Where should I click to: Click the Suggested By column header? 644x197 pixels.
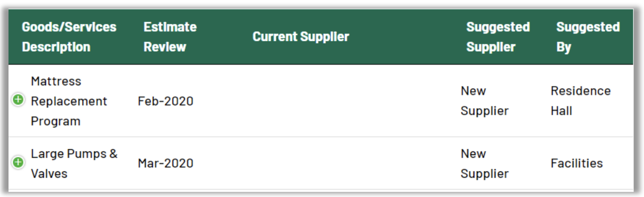click(x=587, y=37)
